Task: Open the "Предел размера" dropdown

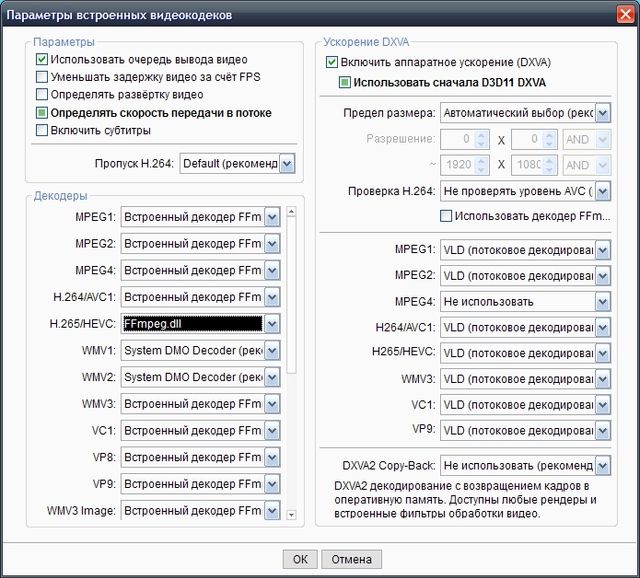Action: pyautogui.click(x=601, y=113)
